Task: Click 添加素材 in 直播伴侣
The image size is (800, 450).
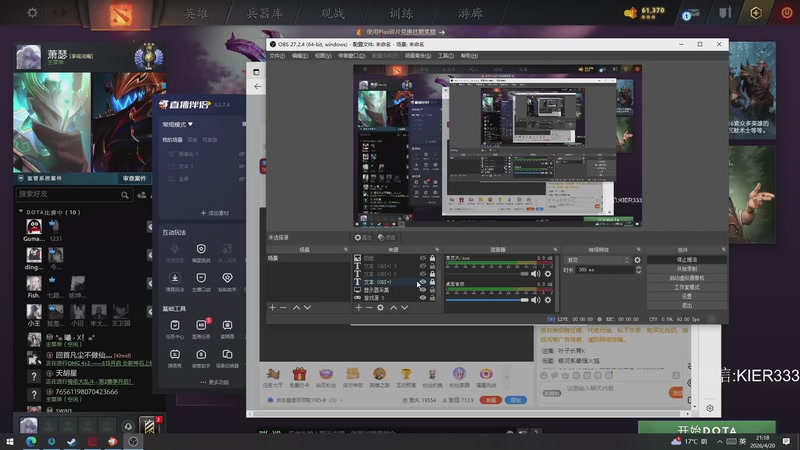Action: point(215,213)
